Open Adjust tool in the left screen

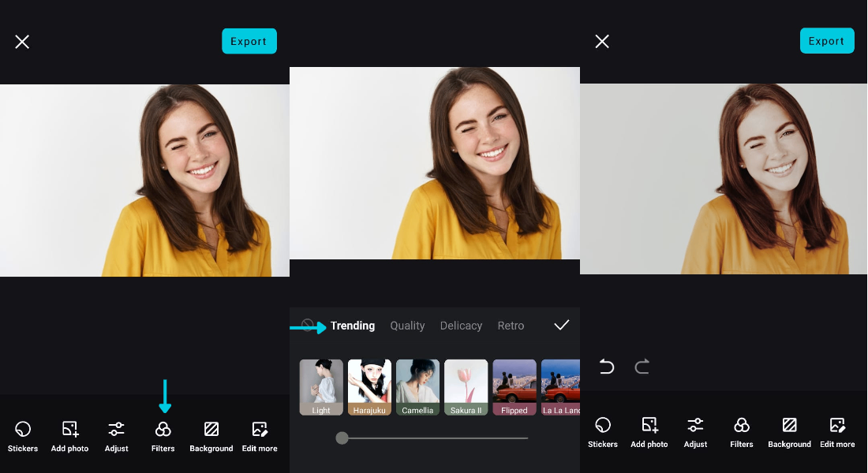pyautogui.click(x=116, y=436)
